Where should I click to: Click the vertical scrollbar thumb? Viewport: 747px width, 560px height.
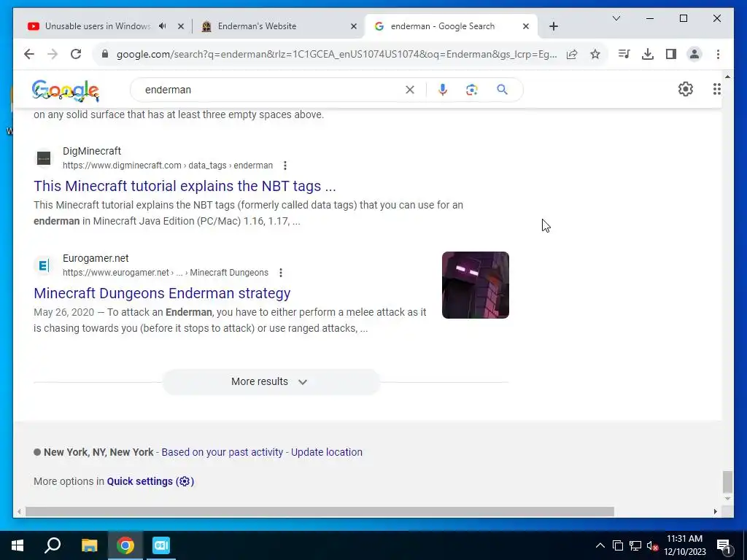727,482
